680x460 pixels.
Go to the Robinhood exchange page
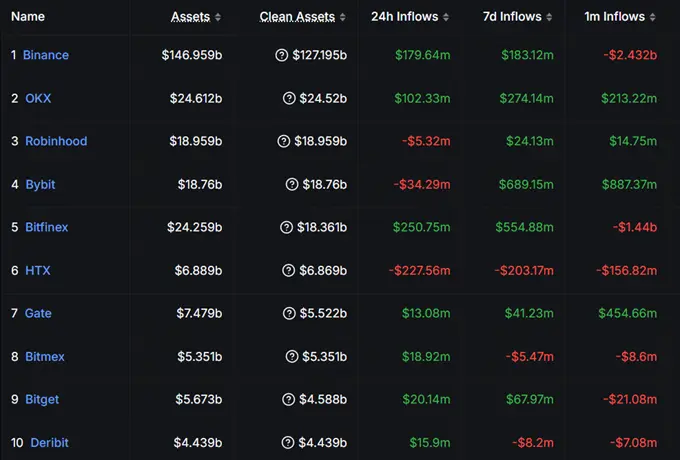pyautogui.click(x=55, y=141)
